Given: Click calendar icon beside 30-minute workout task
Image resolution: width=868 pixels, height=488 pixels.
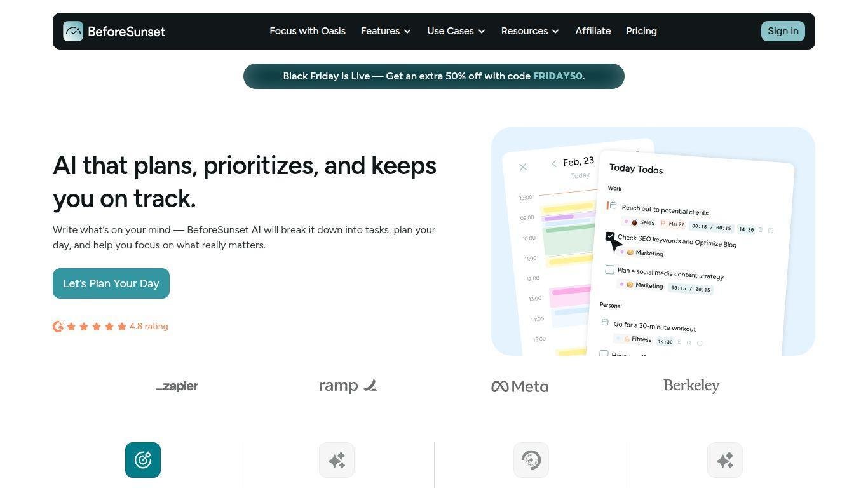Looking at the screenshot, I should [605, 323].
